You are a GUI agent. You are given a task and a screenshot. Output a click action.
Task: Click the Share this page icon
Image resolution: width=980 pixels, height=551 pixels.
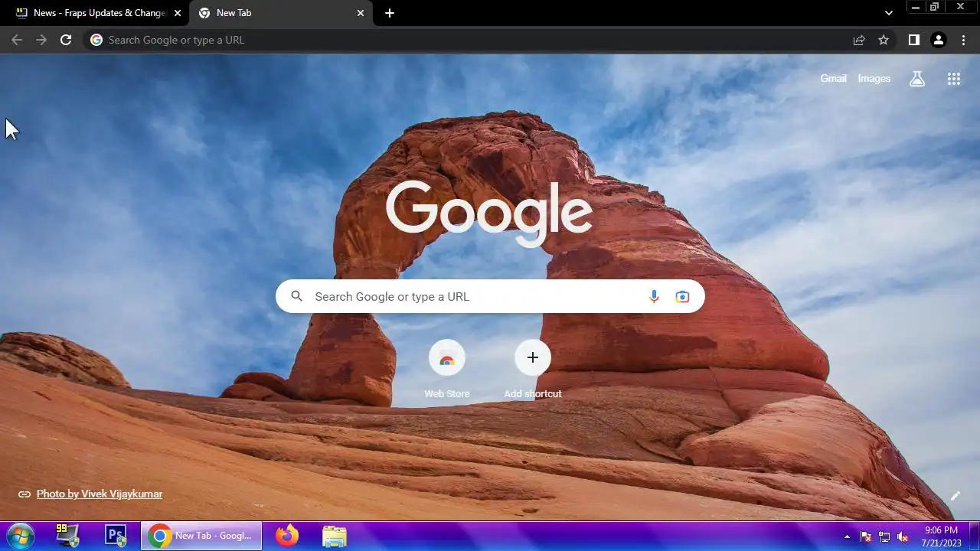pyautogui.click(x=859, y=40)
